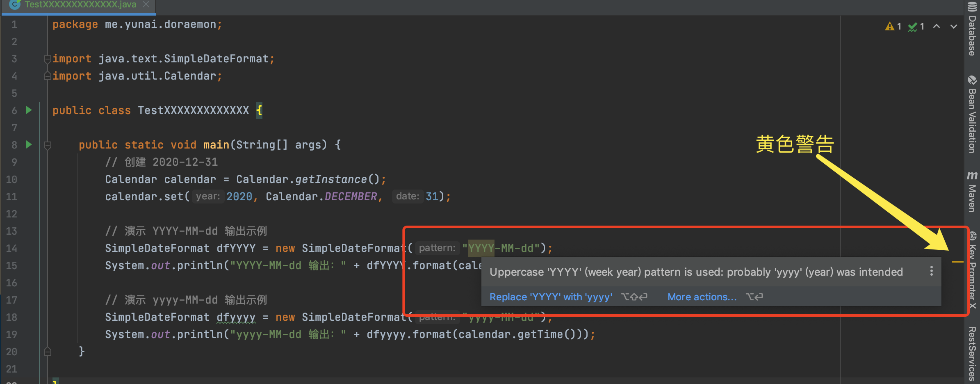Screen dimensions: 980x384
Task: Click the "More actions..." link
Action: pos(702,297)
